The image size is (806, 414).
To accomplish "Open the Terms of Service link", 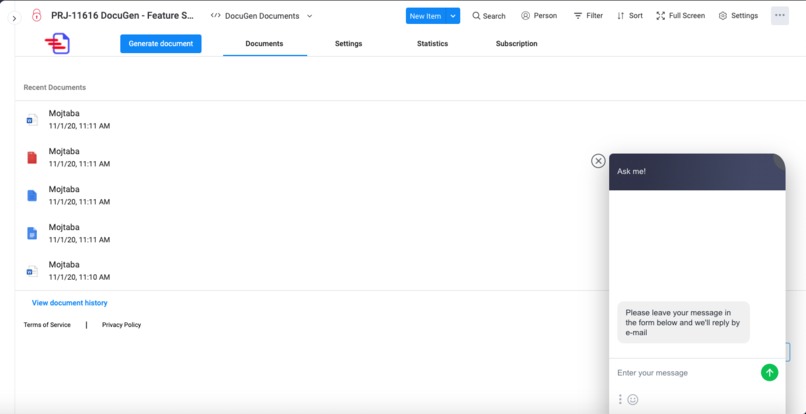I will point(47,325).
